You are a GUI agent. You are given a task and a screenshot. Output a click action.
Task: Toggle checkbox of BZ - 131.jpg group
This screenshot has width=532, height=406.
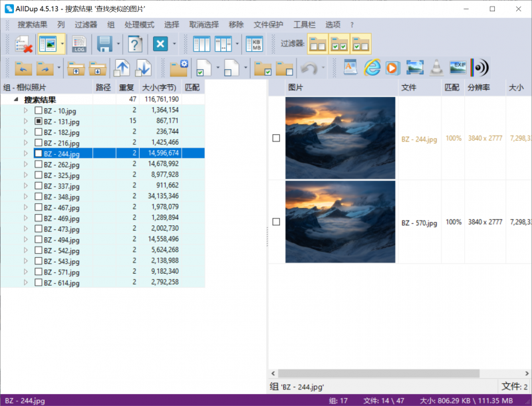tap(39, 121)
